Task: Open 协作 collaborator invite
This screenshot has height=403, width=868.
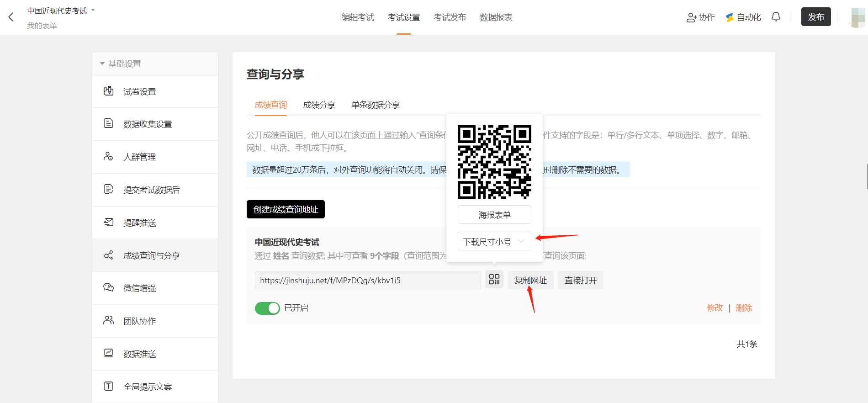Action: [701, 17]
